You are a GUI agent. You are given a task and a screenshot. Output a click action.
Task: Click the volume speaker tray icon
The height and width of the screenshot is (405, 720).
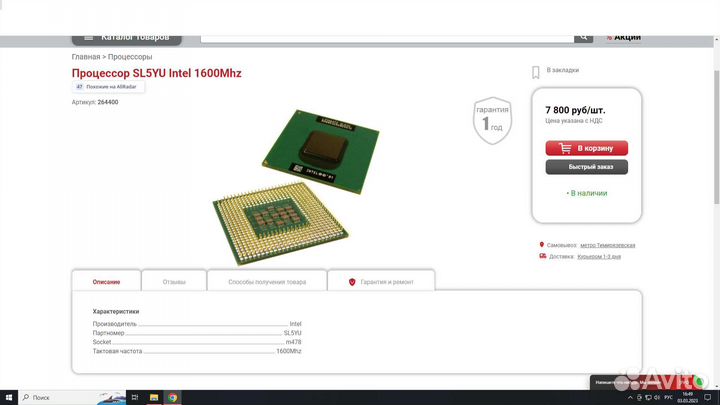(657, 398)
